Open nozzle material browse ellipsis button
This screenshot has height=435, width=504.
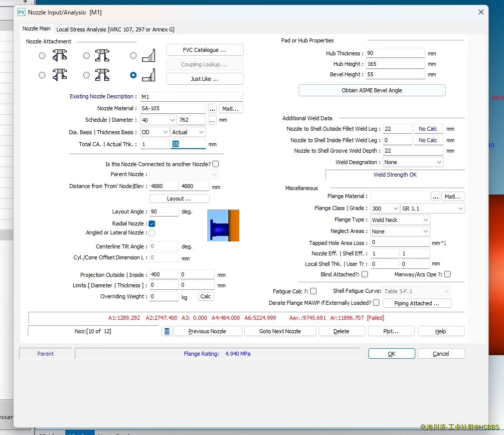[212, 109]
